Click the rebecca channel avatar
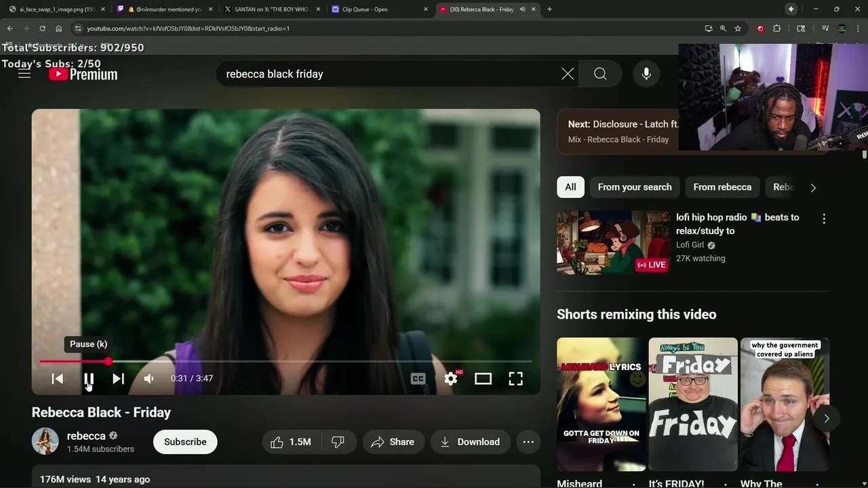Image resolution: width=868 pixels, height=488 pixels. 45,441
